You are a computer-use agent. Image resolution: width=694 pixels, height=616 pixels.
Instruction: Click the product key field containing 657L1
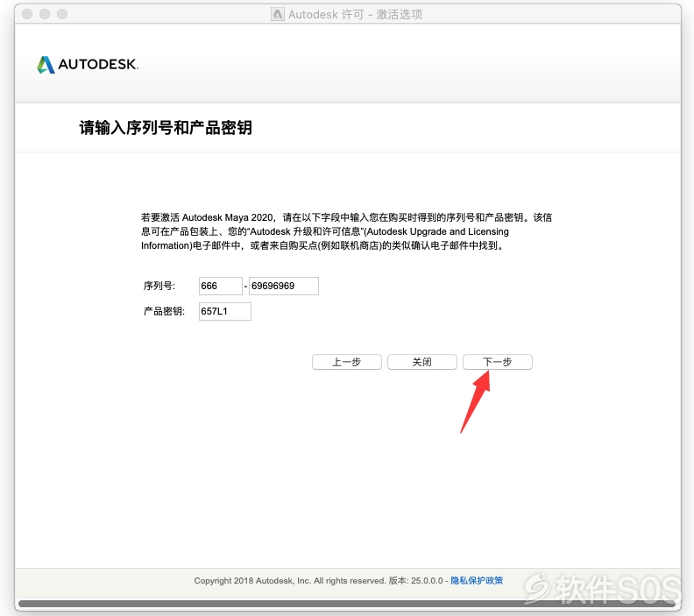click(225, 311)
